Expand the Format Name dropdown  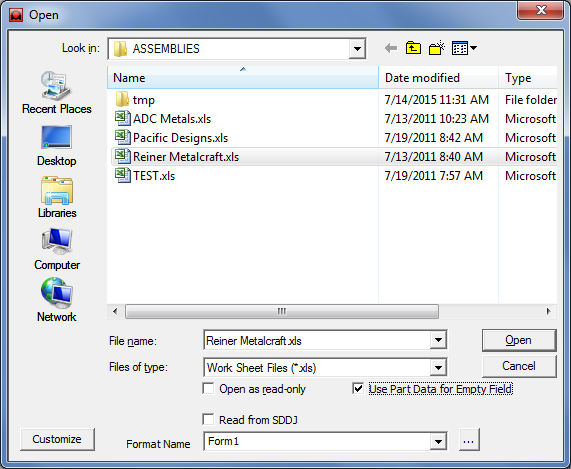pos(438,442)
